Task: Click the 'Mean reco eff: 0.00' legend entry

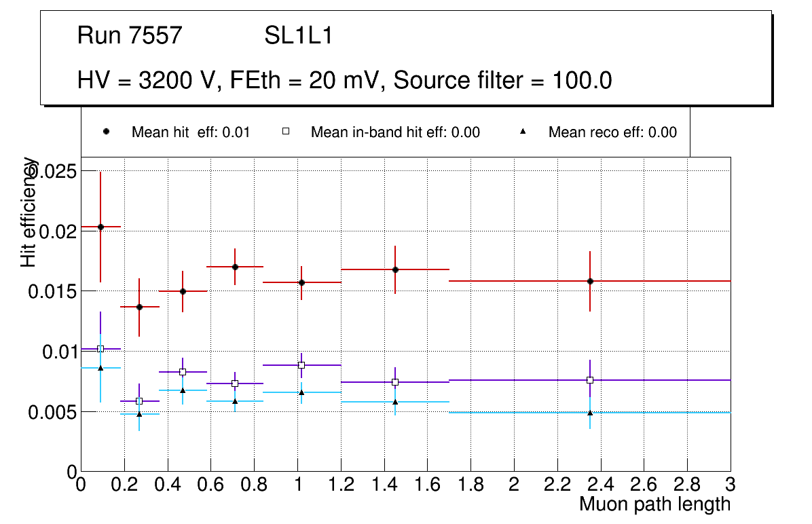Action: click(x=612, y=132)
